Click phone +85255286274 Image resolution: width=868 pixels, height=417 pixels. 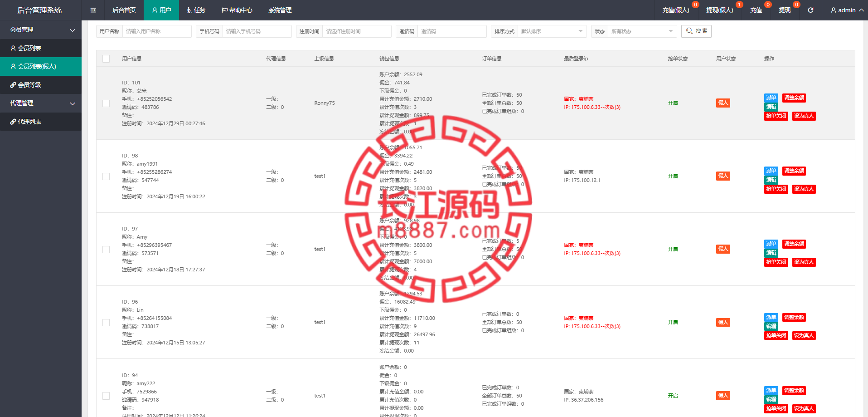pos(154,172)
